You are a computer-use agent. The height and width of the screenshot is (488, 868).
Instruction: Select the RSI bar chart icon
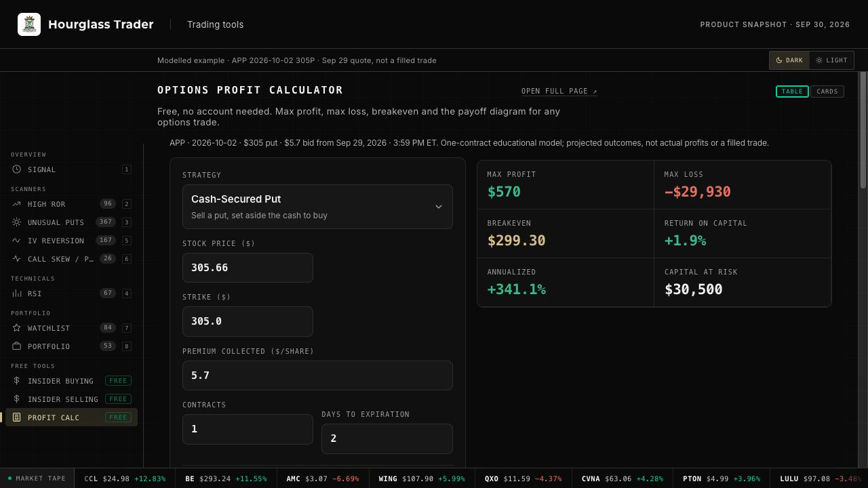pyautogui.click(x=16, y=293)
